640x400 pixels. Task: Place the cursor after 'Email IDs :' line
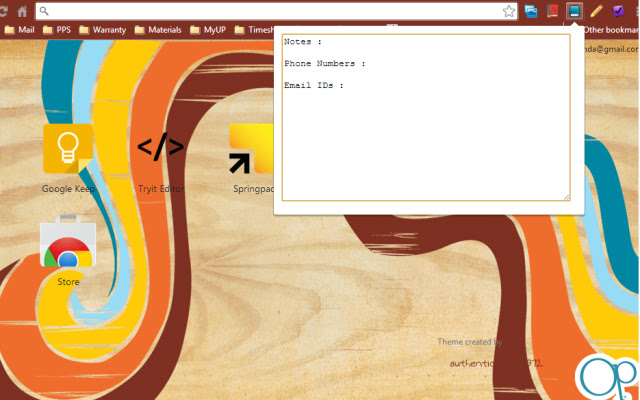[x=345, y=85]
